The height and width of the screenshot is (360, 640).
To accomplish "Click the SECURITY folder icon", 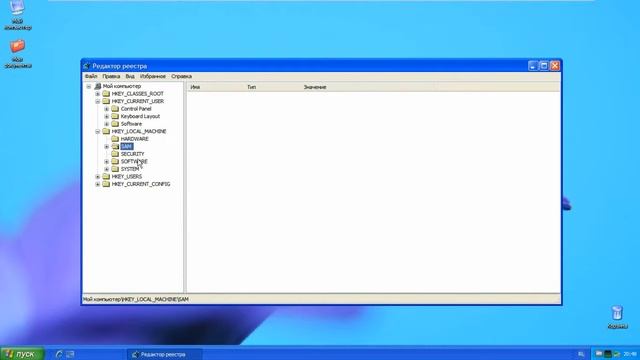I will pyautogui.click(x=115, y=154).
